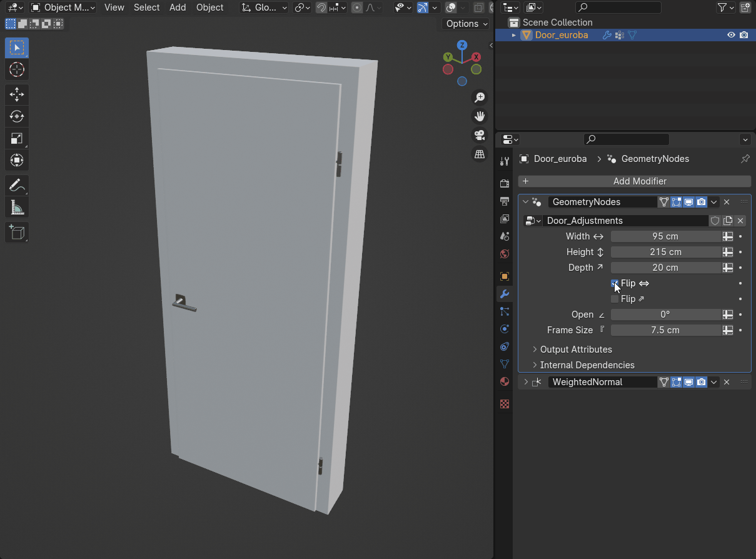Enable the Flip depth checkbox

coord(614,299)
